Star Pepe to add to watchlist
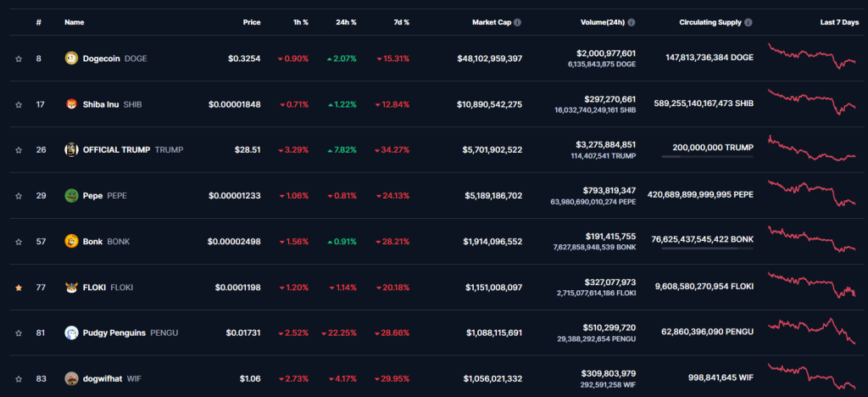Image resolution: width=868 pixels, height=397 pixels. point(19,196)
